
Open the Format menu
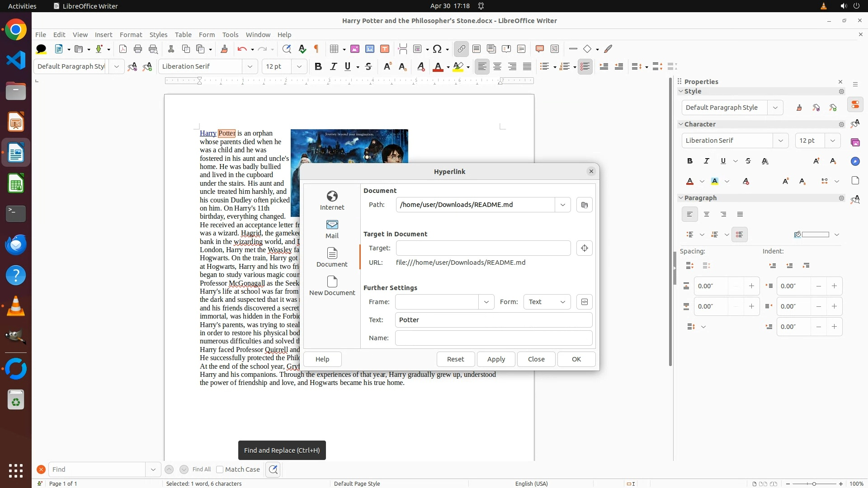pos(131,34)
